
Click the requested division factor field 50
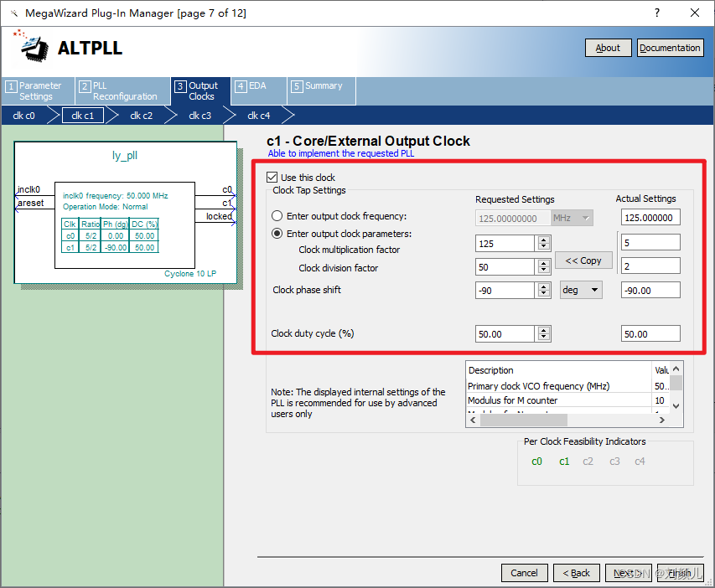[505, 266]
